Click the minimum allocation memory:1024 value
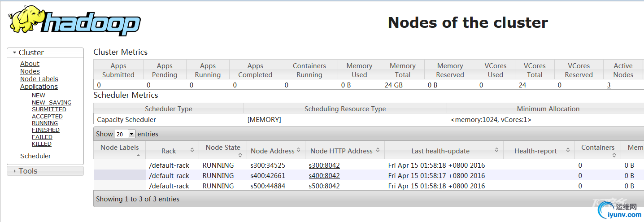 pos(491,120)
